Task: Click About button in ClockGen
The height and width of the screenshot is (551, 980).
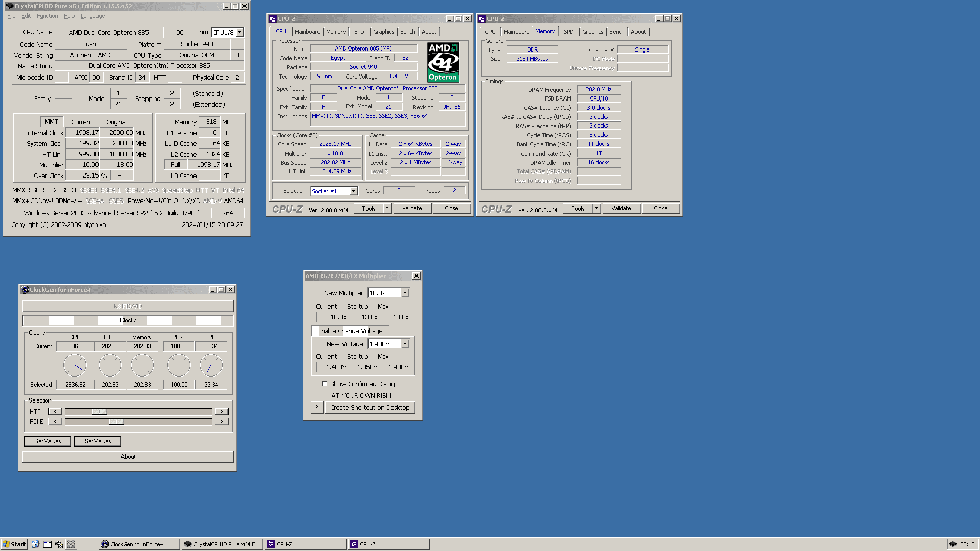Action: pos(128,457)
